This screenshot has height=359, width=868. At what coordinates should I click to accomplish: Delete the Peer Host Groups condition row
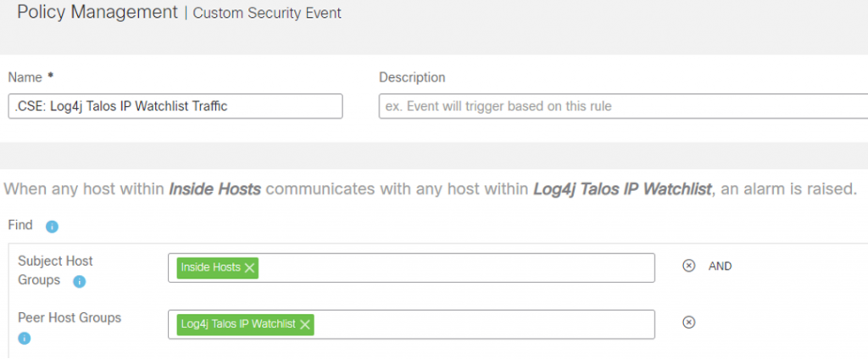689,322
